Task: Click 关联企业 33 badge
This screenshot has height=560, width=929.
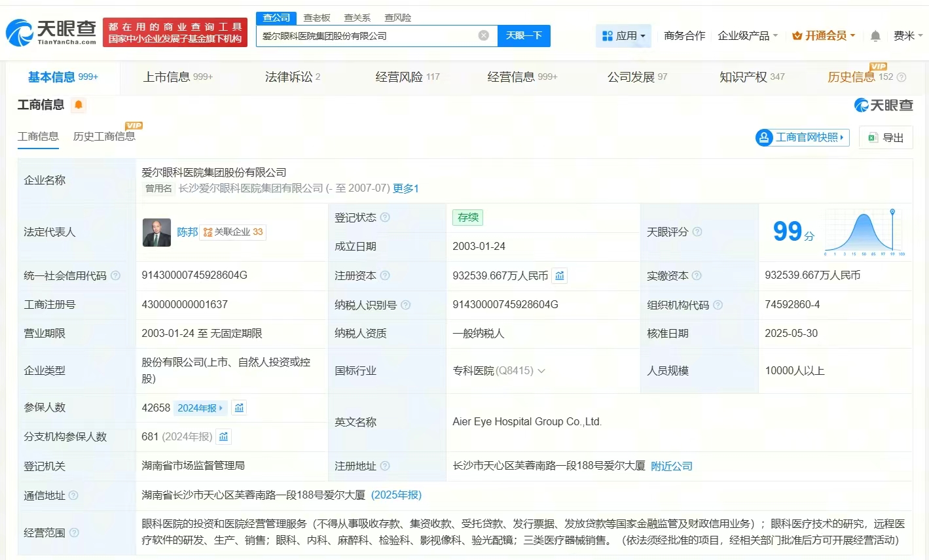Action: click(x=233, y=232)
